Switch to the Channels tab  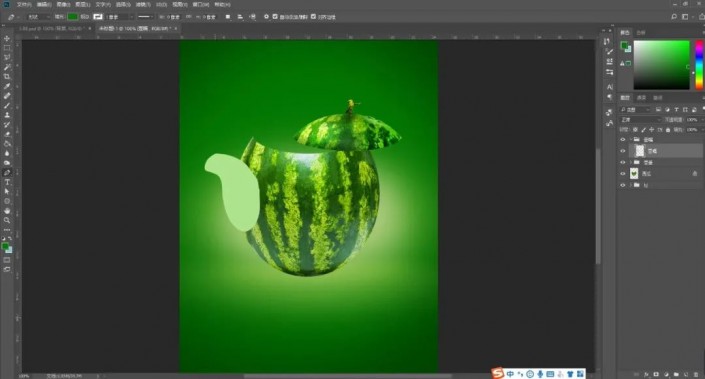coord(641,98)
